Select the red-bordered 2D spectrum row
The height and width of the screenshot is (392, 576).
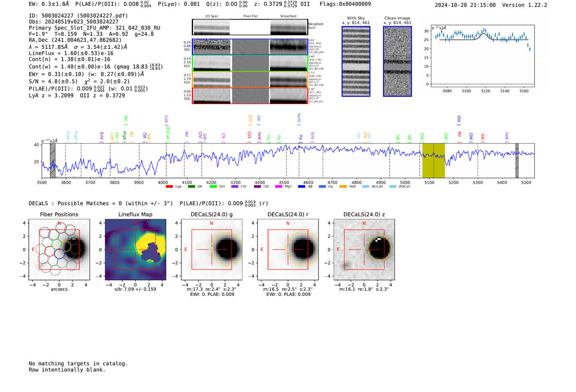point(250,96)
